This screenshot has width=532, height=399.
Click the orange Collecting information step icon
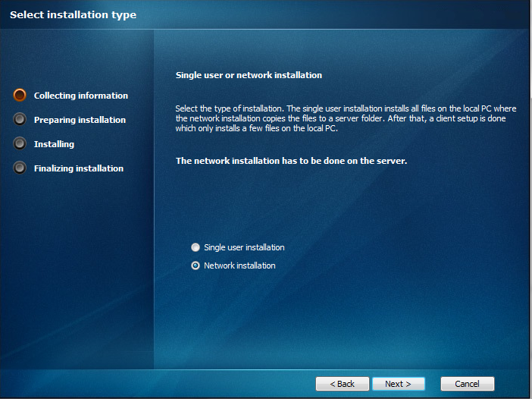(x=20, y=95)
